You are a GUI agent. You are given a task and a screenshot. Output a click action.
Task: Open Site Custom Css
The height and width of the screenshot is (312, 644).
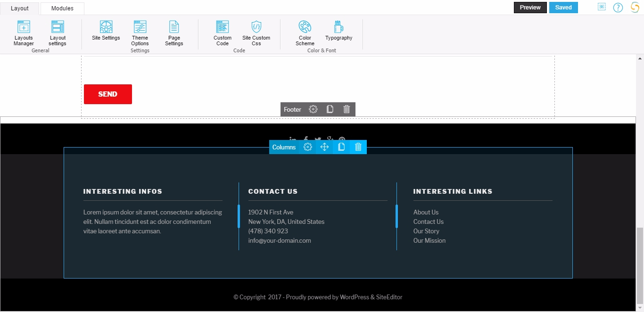click(x=256, y=33)
